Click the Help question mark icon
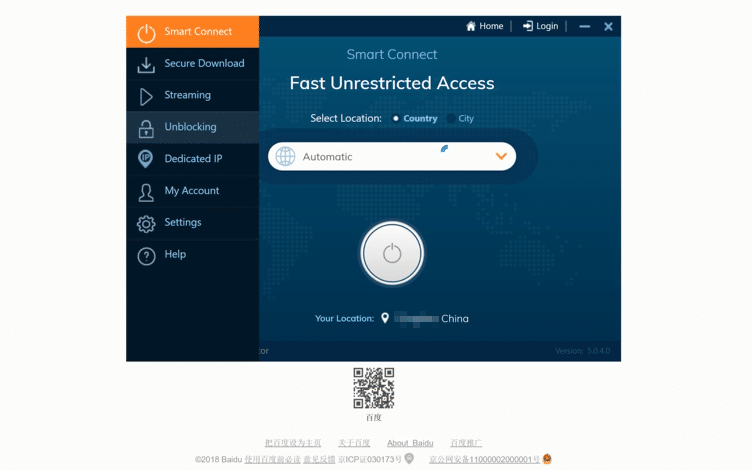Image resolution: width=752 pixels, height=470 pixels. (146, 256)
